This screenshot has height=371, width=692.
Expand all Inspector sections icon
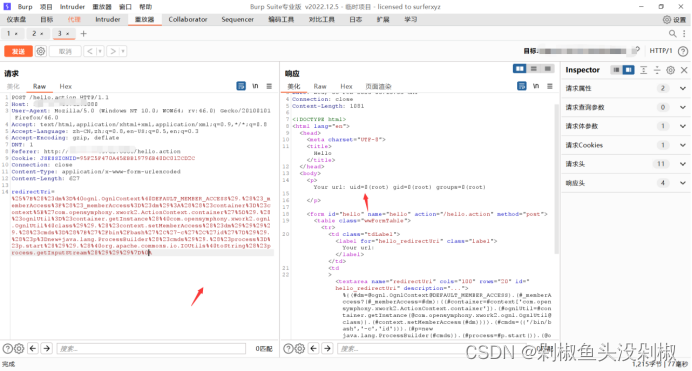click(x=643, y=70)
